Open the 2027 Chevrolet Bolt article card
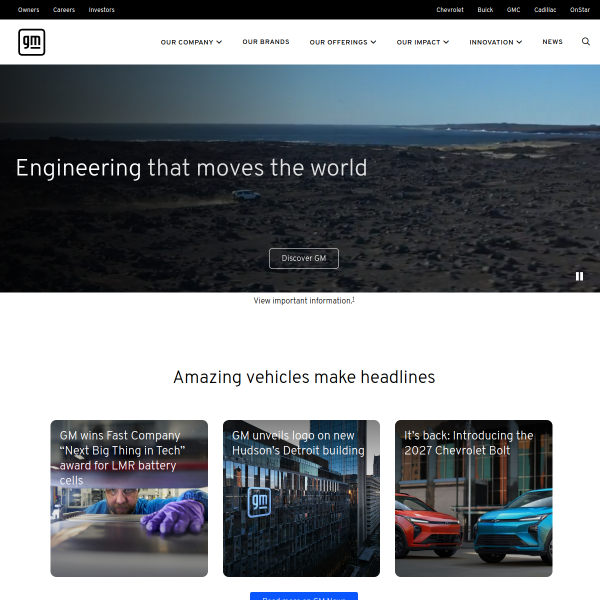 click(x=473, y=498)
